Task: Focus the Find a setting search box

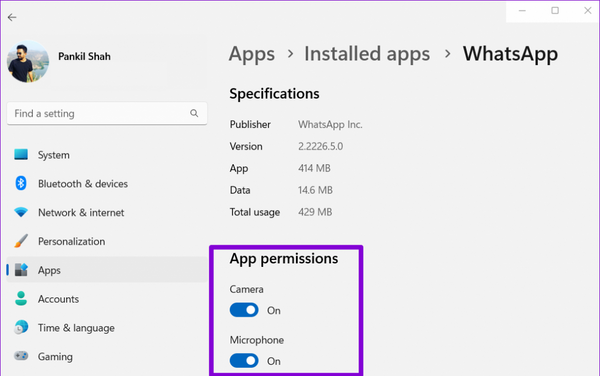Action: point(107,113)
